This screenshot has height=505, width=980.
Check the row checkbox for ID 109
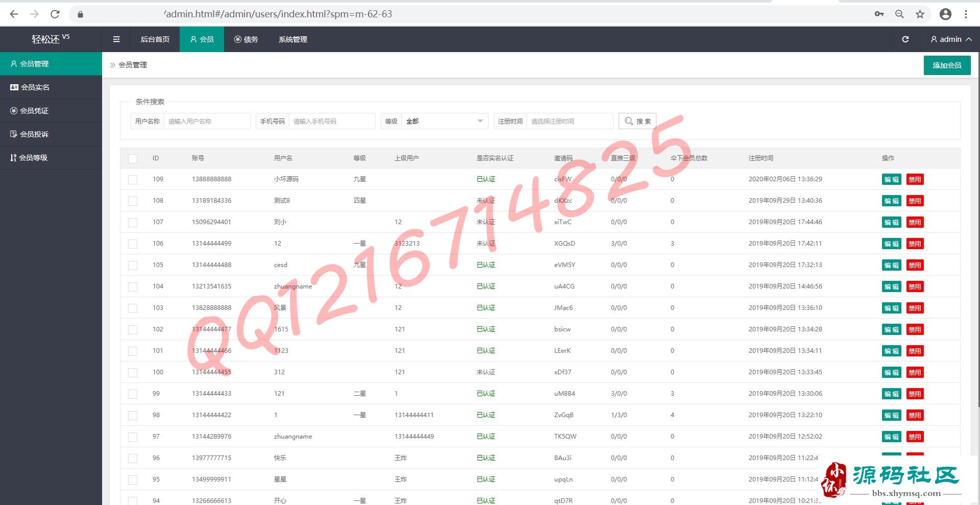[x=133, y=180]
